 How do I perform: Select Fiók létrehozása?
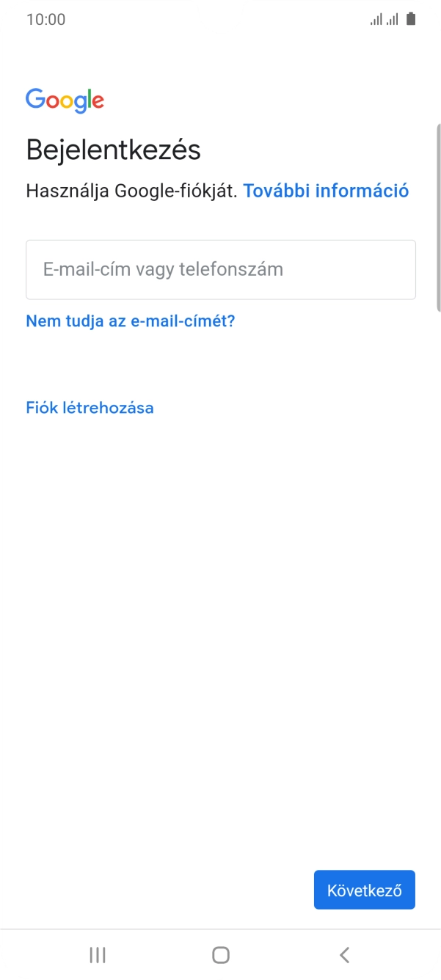[89, 407]
